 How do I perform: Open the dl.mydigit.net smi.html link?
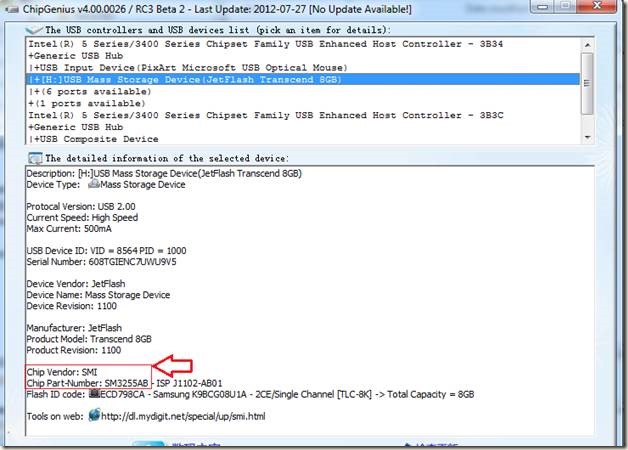(x=183, y=416)
